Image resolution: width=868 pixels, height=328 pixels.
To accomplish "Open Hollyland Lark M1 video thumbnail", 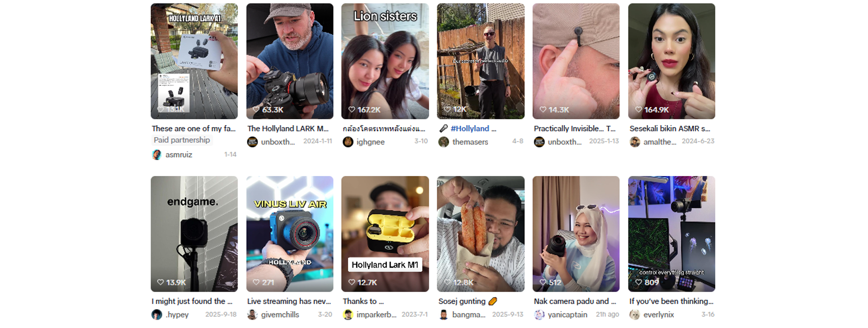I will tap(385, 234).
